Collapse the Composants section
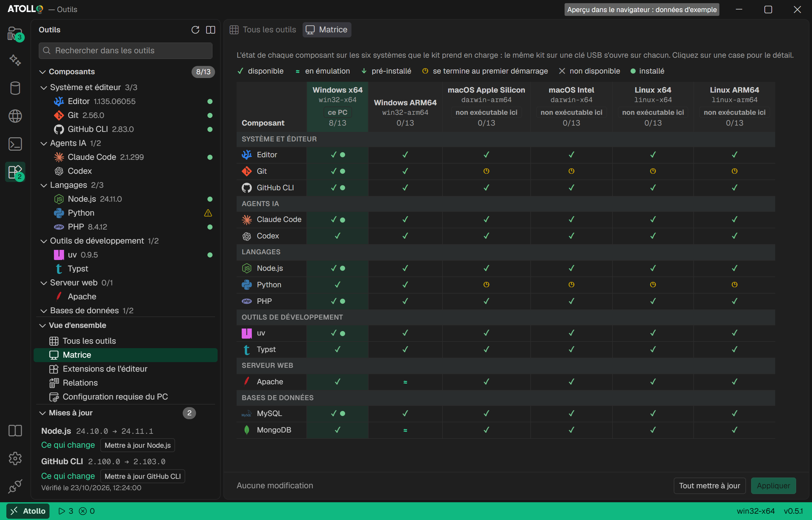The height and width of the screenshot is (520, 812). 43,72
